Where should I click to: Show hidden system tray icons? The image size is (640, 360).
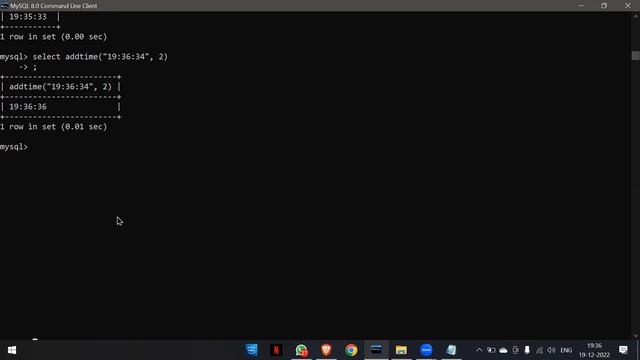tap(479, 350)
